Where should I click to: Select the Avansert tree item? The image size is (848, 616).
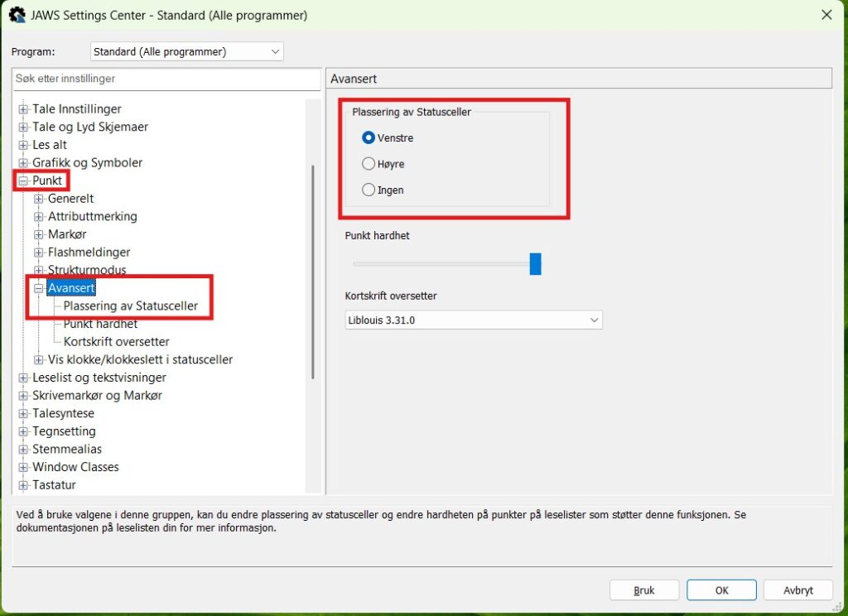pyautogui.click(x=71, y=288)
